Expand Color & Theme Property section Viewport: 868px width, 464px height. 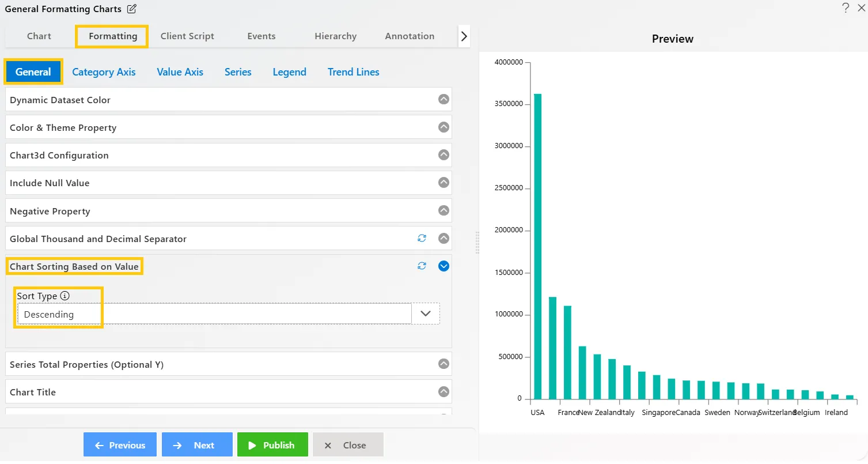click(x=444, y=127)
